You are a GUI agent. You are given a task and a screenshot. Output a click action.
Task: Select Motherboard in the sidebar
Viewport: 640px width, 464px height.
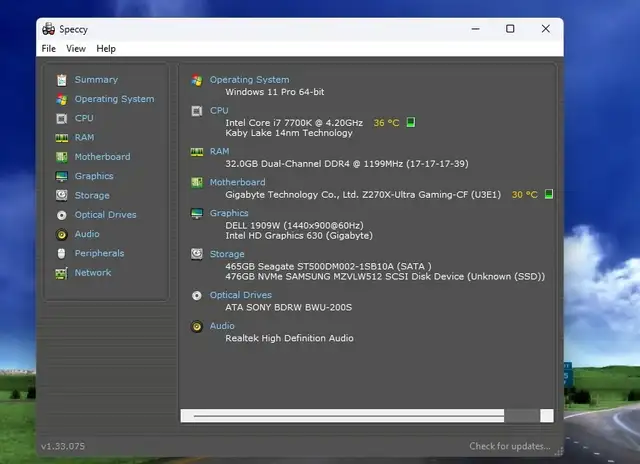tap(102, 157)
